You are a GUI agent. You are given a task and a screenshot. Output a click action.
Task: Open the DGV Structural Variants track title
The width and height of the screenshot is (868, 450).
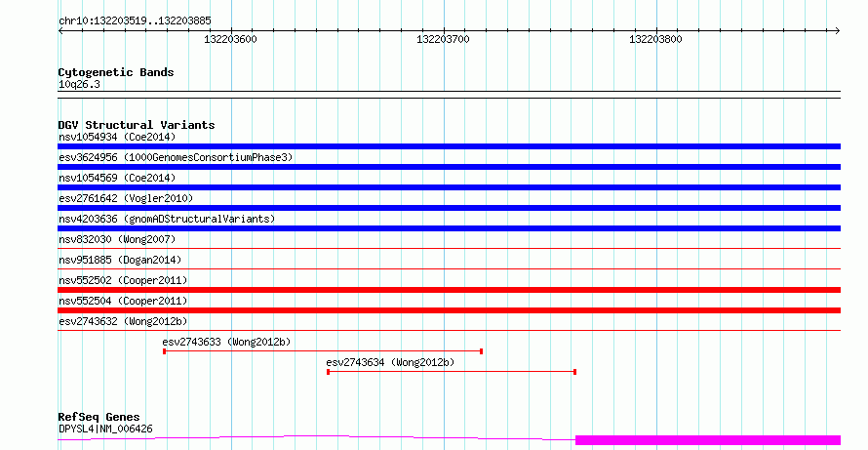(137, 125)
